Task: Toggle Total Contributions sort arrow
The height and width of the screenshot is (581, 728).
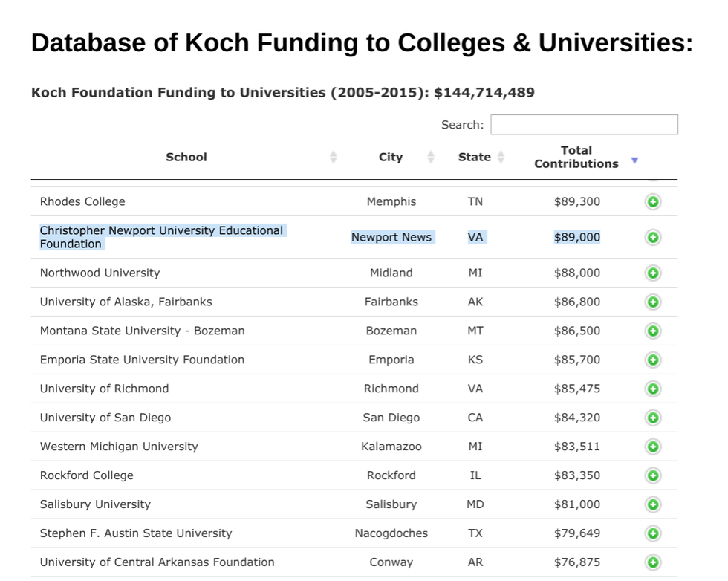Action: [x=634, y=160]
